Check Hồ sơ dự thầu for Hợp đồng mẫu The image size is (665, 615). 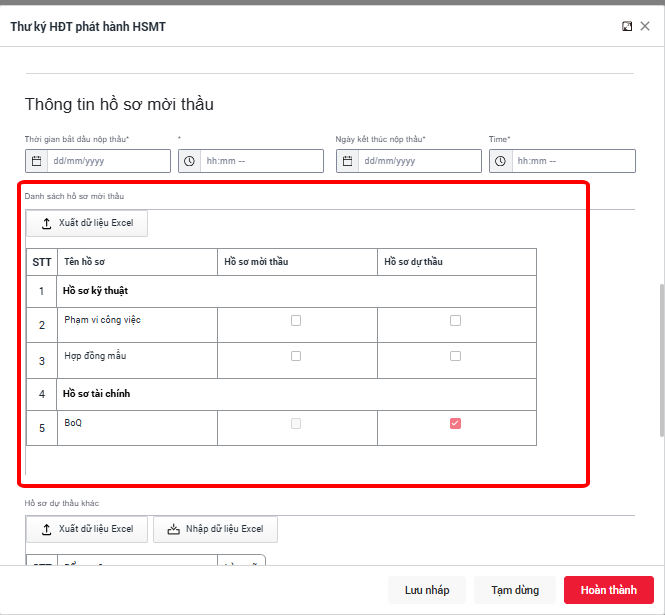click(x=456, y=356)
